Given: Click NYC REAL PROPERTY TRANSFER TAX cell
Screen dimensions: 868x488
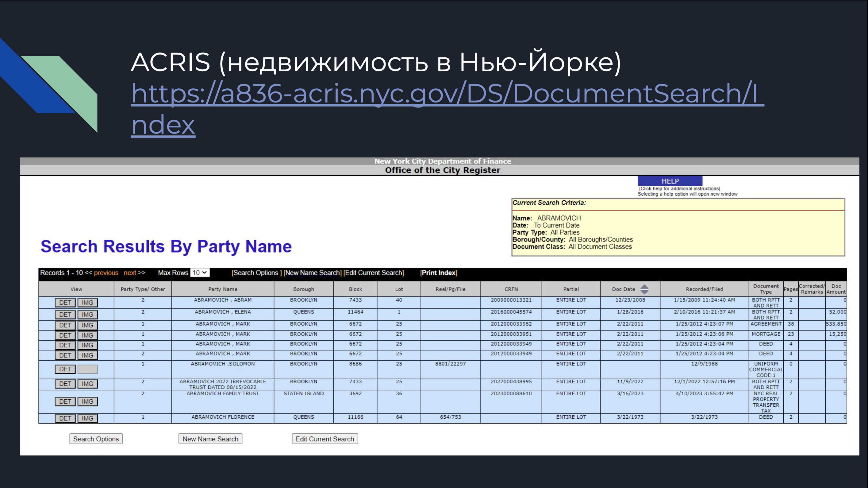Looking at the screenshot, I should pos(766,402).
